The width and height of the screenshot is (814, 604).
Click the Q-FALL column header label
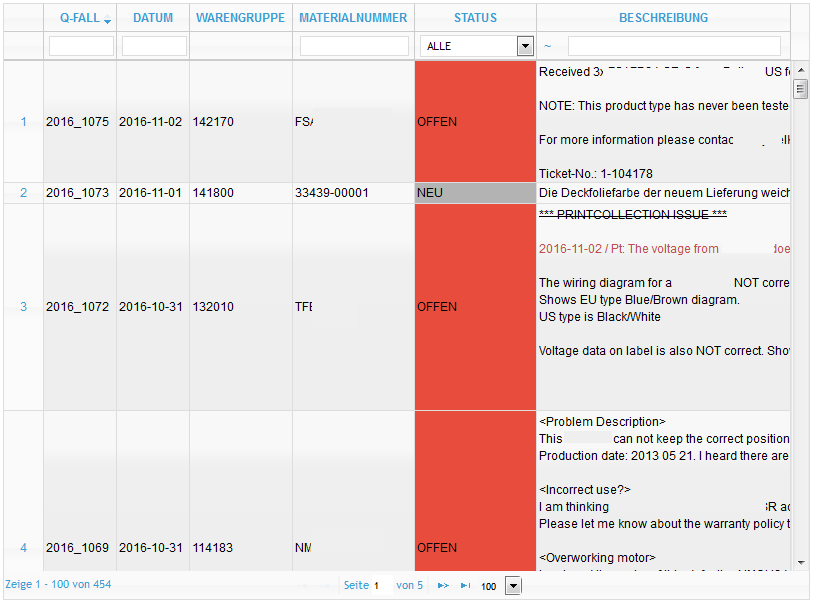point(80,18)
